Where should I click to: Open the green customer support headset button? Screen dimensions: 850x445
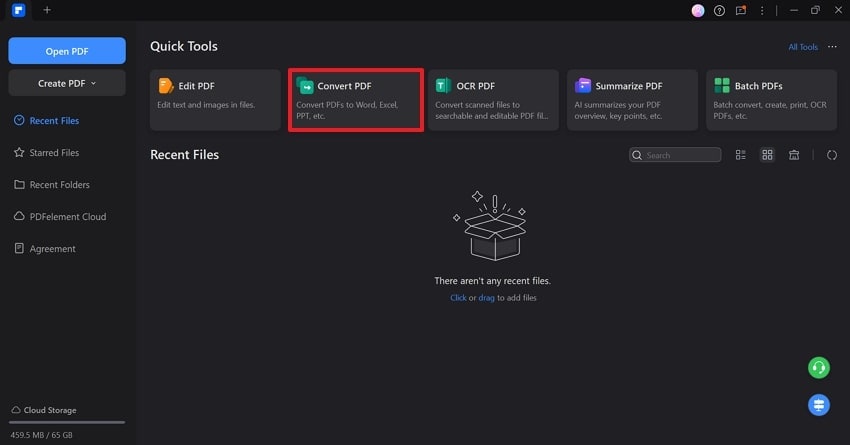(x=819, y=367)
